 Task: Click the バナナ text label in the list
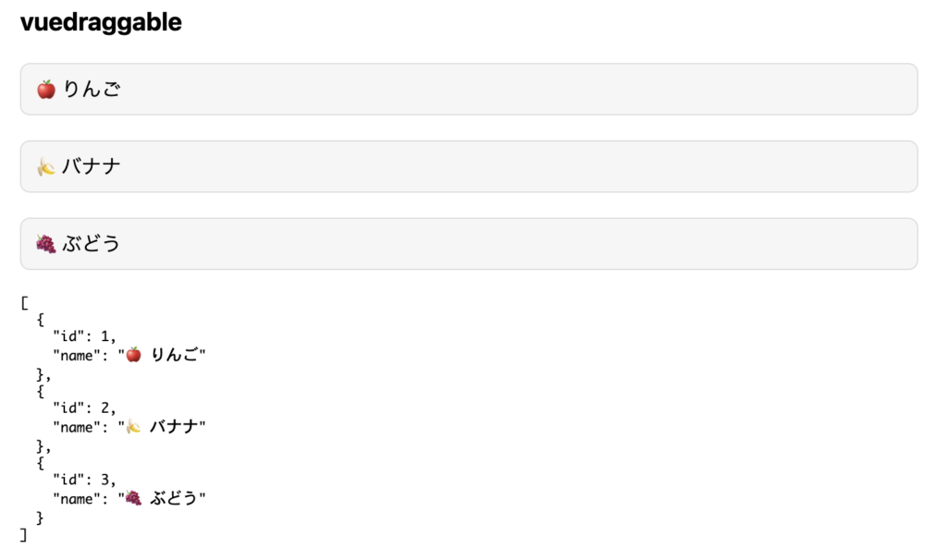point(92,166)
